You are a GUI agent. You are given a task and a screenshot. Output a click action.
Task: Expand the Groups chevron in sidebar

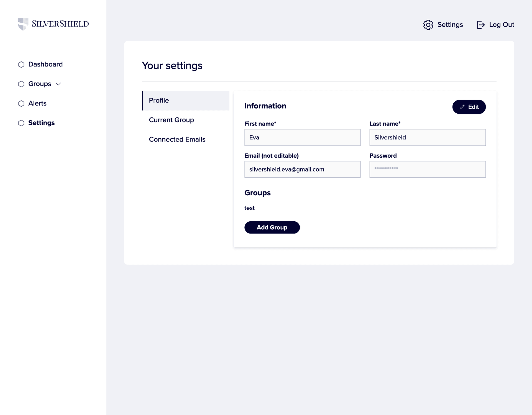pos(58,84)
